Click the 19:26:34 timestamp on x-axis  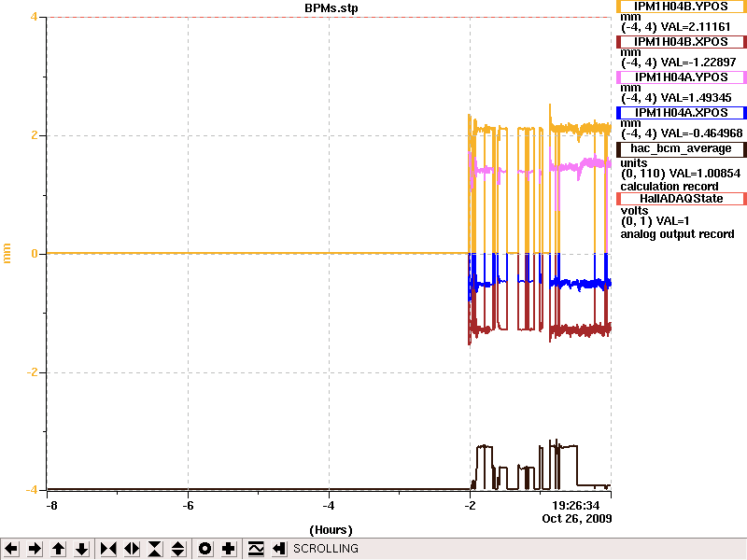575,506
